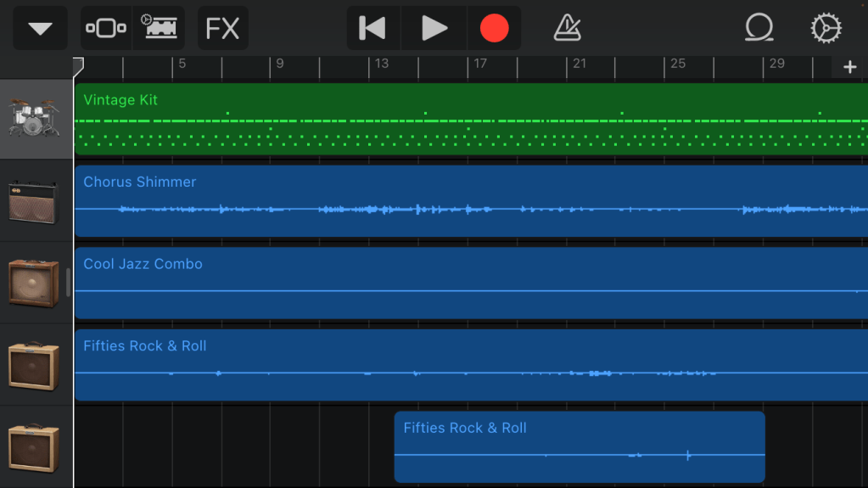Click the plus button to add song section

pyautogui.click(x=849, y=68)
